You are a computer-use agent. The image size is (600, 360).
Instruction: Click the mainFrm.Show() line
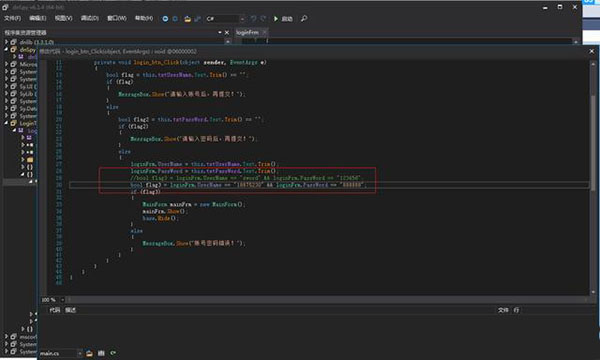coord(165,211)
